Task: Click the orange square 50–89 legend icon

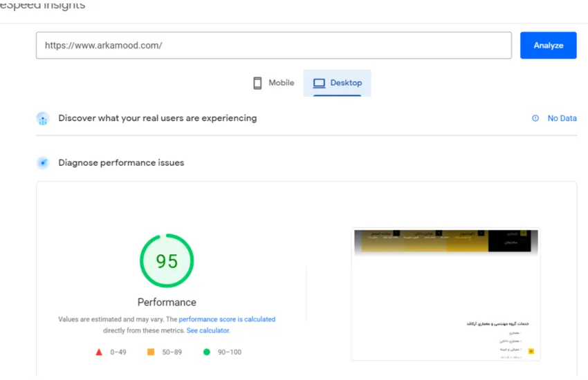Action: point(151,352)
